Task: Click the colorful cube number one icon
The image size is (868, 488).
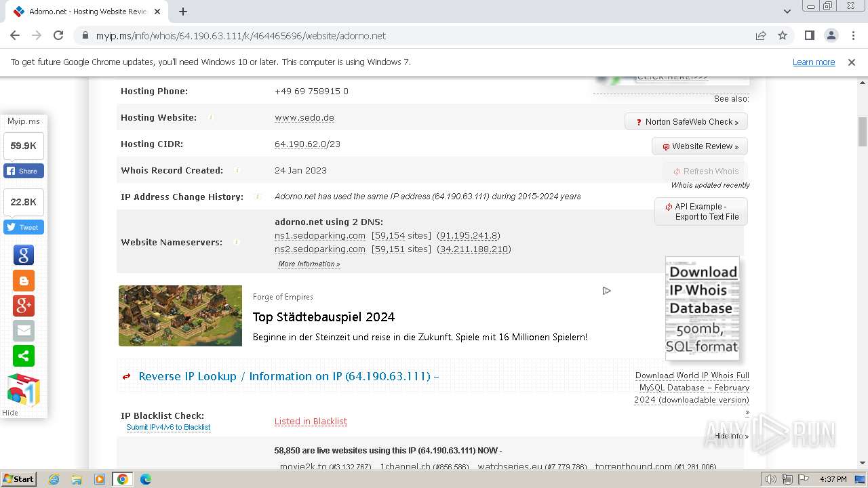Action: point(24,390)
